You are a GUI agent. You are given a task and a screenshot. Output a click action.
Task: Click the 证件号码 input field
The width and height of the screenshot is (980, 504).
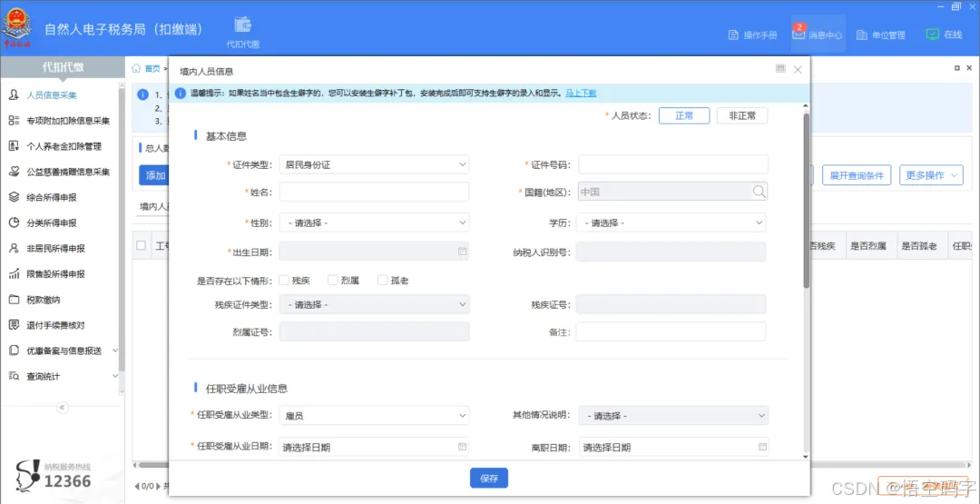(673, 164)
